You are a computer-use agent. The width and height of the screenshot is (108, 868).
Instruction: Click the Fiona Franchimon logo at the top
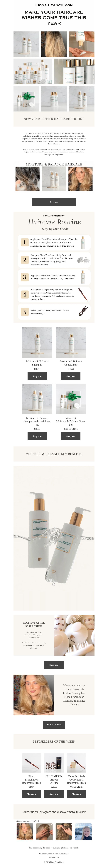tap(54, 5)
